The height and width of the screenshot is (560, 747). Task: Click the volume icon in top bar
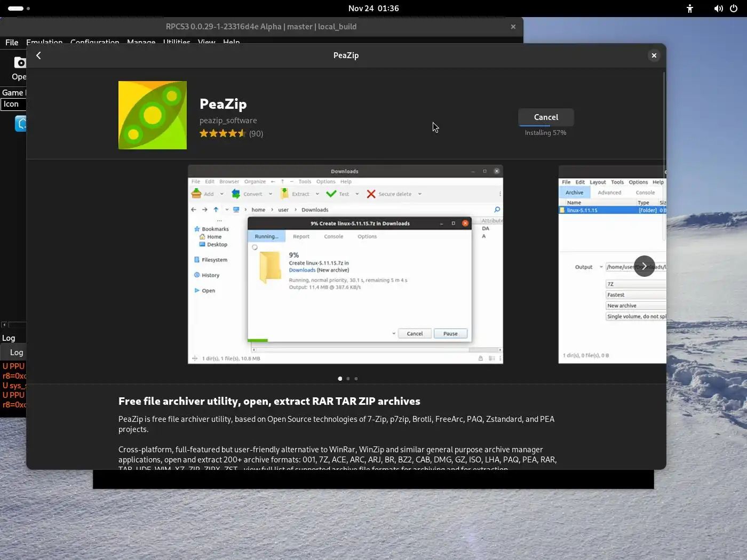(719, 9)
